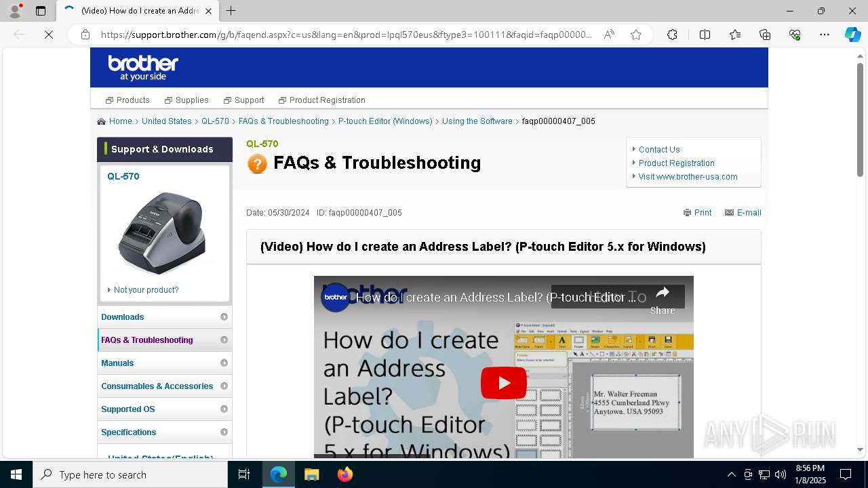Image resolution: width=868 pixels, height=488 pixels.
Task: Click the arrow next to Supported OS
Action: (x=224, y=409)
